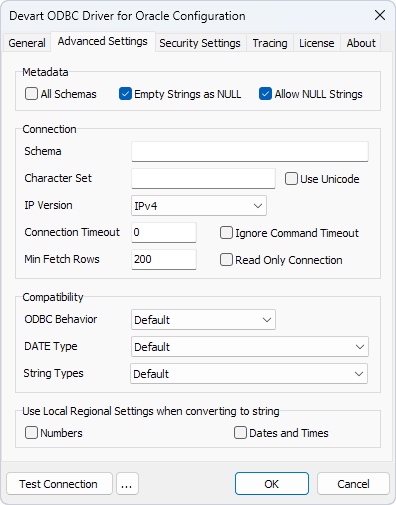Switch to the General tab
Screen dimensions: 396x505
click(27, 43)
